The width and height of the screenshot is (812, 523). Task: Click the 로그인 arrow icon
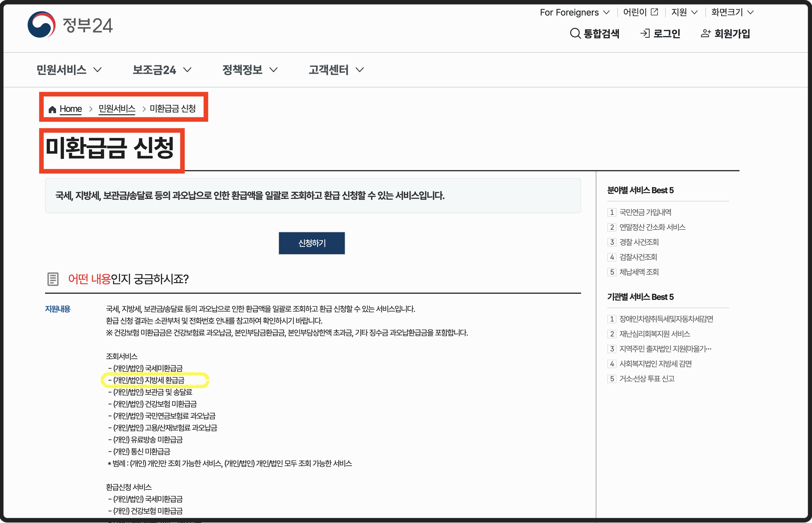tap(645, 33)
